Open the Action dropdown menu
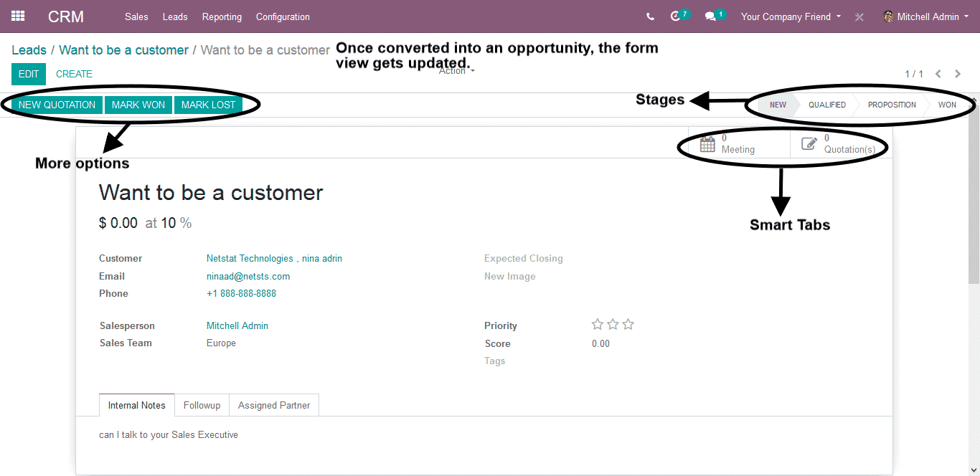 pos(457,71)
